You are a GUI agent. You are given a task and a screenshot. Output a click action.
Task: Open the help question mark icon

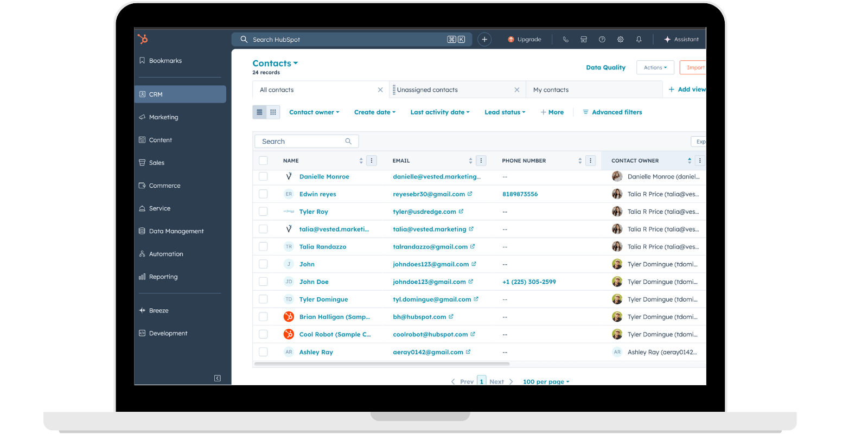602,40
